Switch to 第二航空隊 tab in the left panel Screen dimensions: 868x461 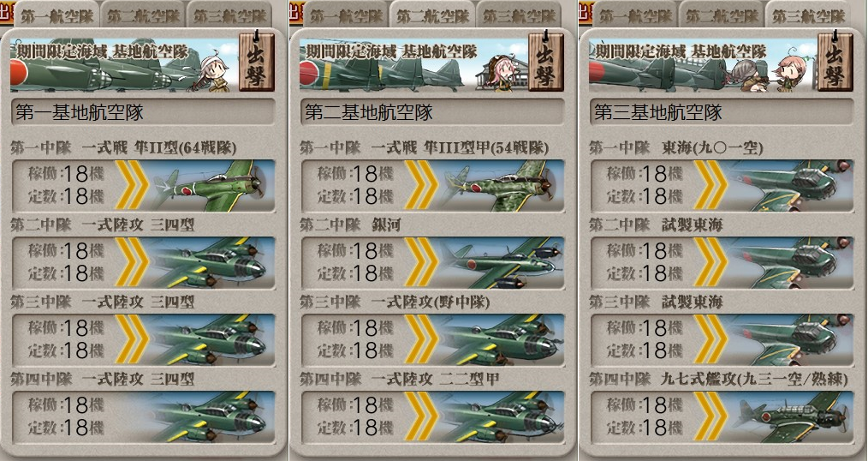(x=142, y=15)
